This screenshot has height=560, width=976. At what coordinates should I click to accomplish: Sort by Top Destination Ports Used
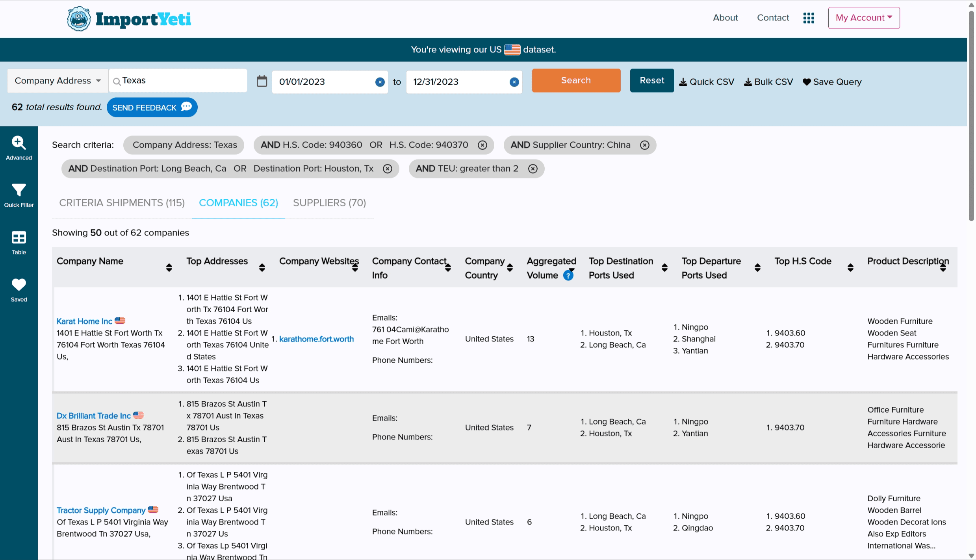coord(664,268)
